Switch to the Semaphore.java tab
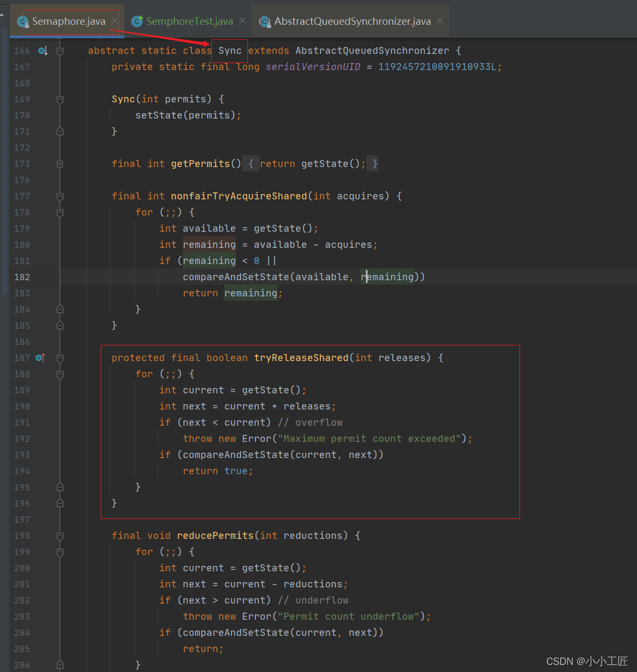Image resolution: width=637 pixels, height=672 pixels. tap(68, 21)
